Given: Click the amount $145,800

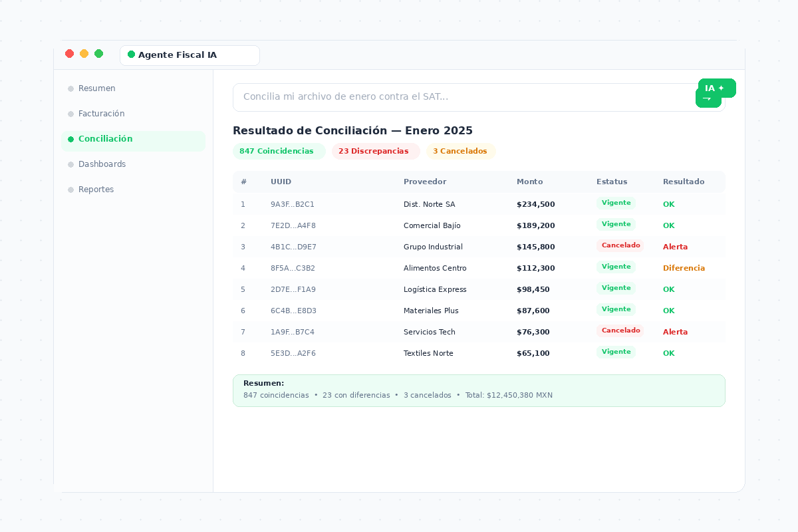Looking at the screenshot, I should [536, 247].
